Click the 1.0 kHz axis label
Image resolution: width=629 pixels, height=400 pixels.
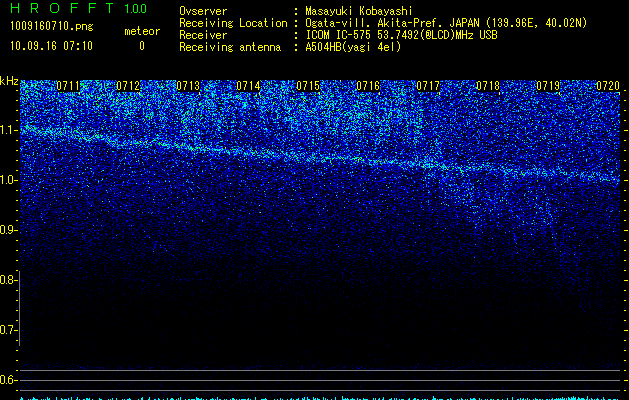8,180
